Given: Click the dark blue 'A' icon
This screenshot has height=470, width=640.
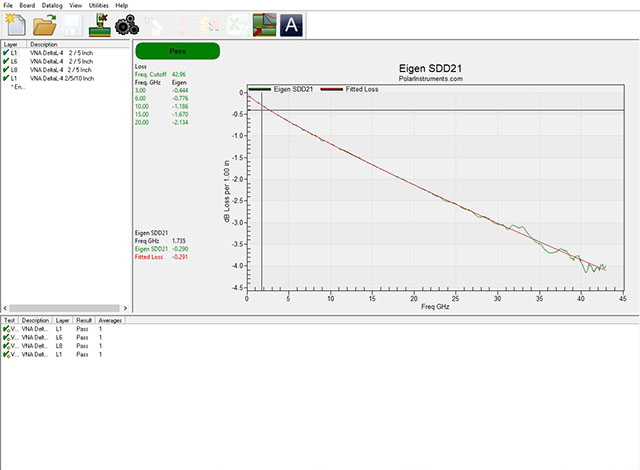Looking at the screenshot, I should pyautogui.click(x=292, y=26).
